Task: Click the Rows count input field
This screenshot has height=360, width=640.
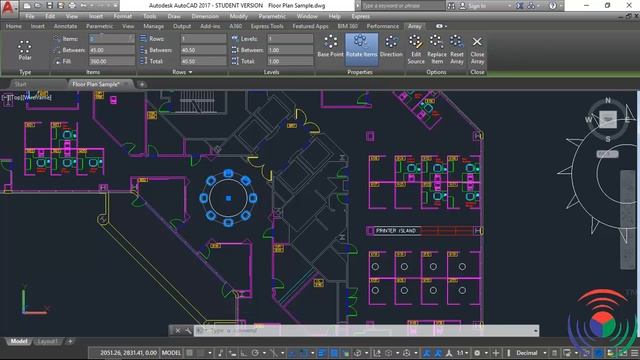Action: (x=203, y=39)
